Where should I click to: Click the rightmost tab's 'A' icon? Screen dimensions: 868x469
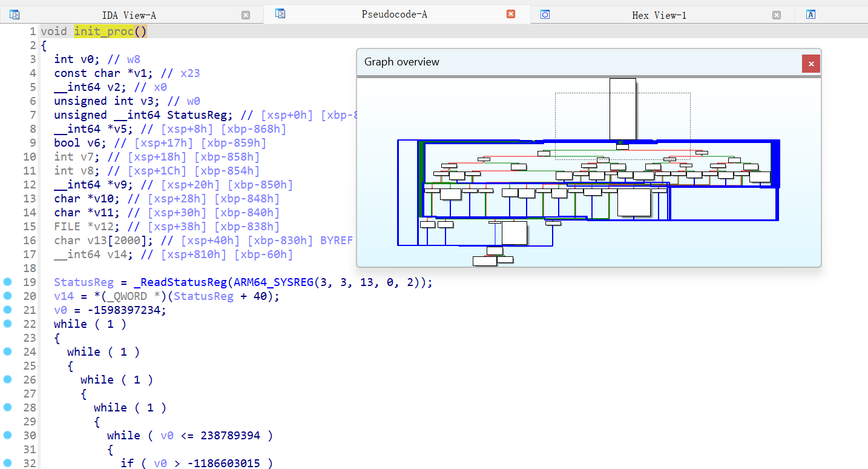(x=810, y=15)
